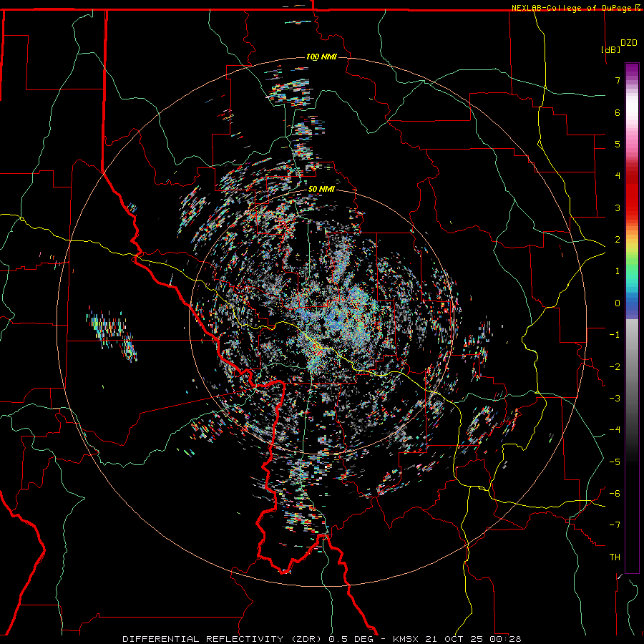Click the DZD legend title
Image resolution: width=644 pixels, height=644 pixels.
tap(629, 43)
